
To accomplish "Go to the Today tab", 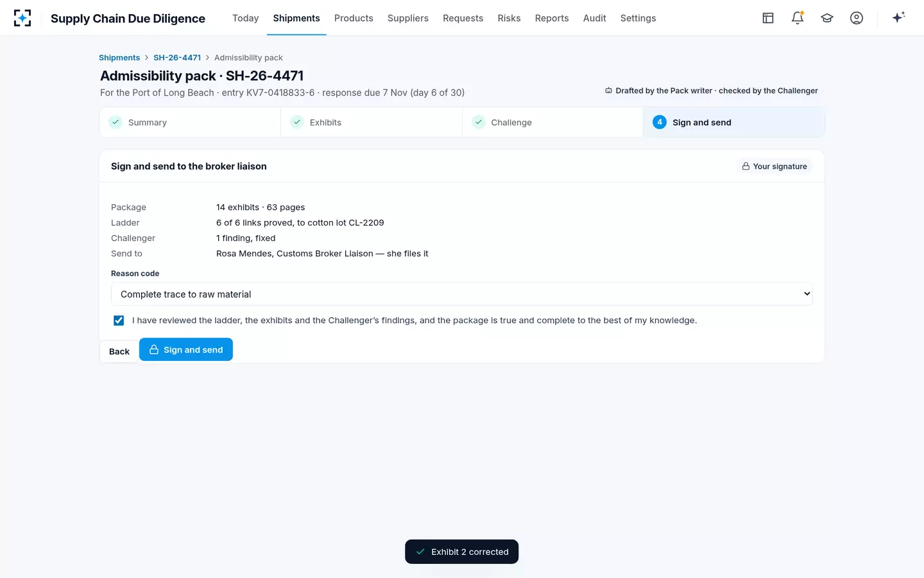I will click(246, 18).
